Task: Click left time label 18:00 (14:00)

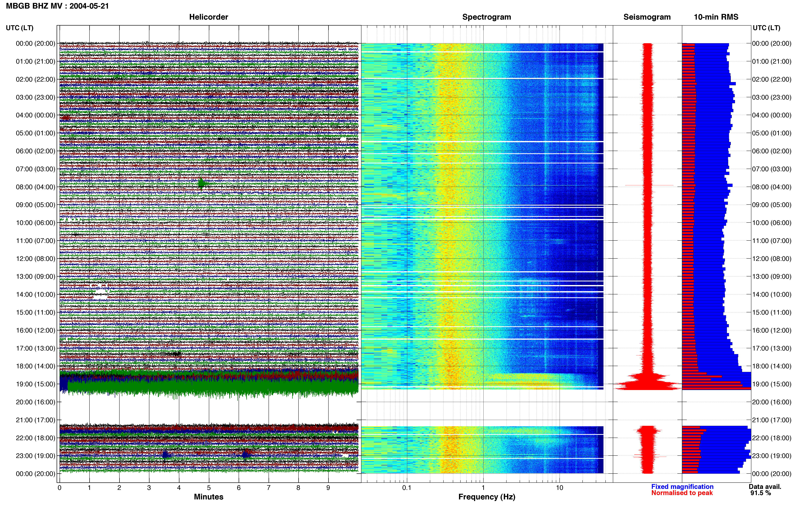Action: click(36, 366)
